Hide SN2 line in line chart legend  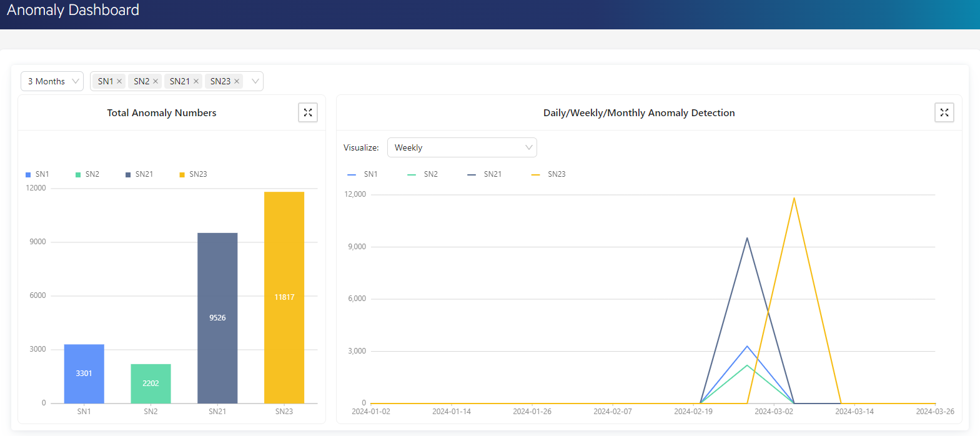tap(423, 174)
